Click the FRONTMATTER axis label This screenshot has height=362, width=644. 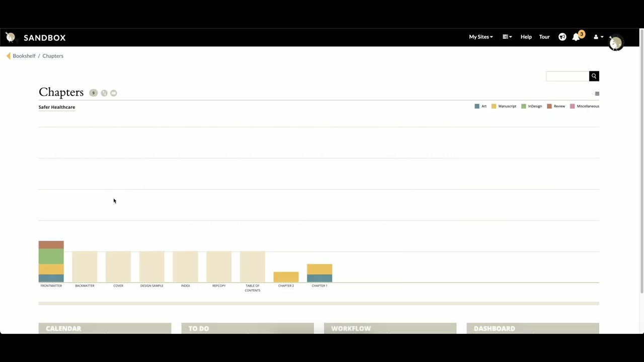(51, 286)
